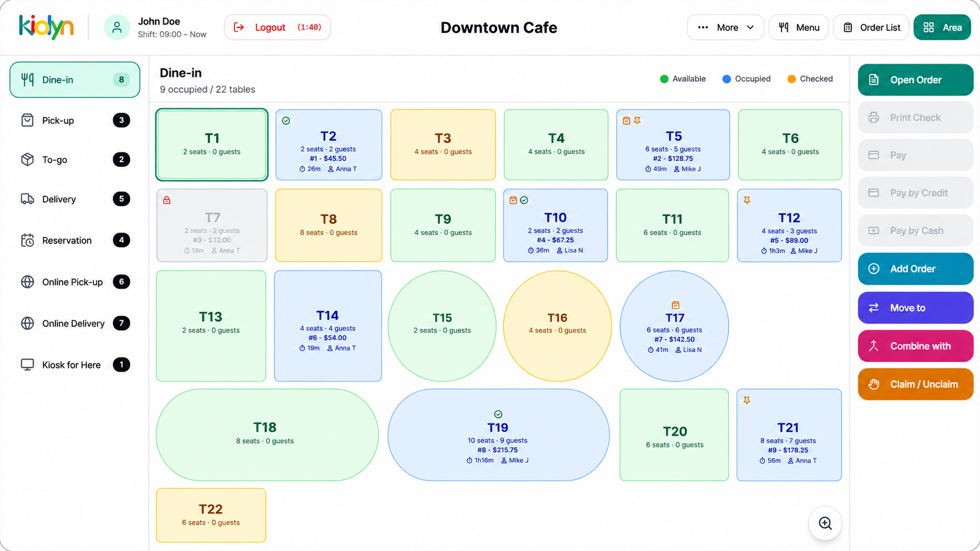Click the blue Occupied legend dot
Image resolution: width=980 pixels, height=551 pixels.
coord(727,79)
